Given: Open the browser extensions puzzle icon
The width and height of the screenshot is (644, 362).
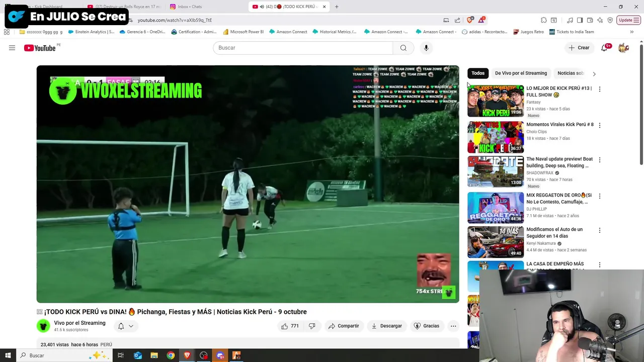Looking at the screenshot, I should coord(544,20).
